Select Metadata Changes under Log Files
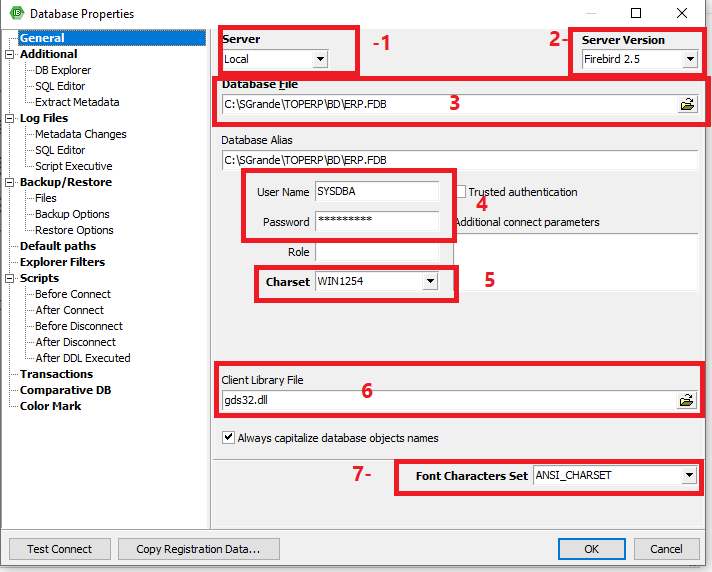Viewport: 712px width, 572px height. (80, 134)
